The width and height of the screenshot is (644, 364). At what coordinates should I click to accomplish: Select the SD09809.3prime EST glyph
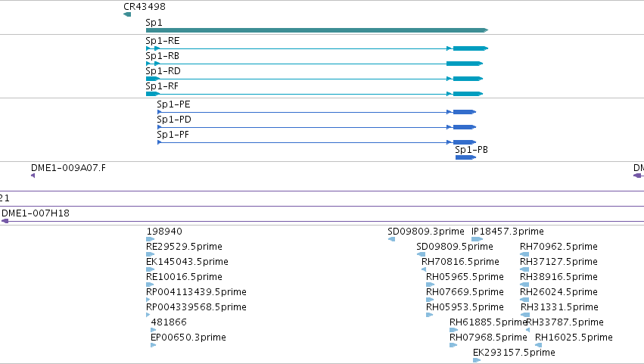click(x=391, y=239)
